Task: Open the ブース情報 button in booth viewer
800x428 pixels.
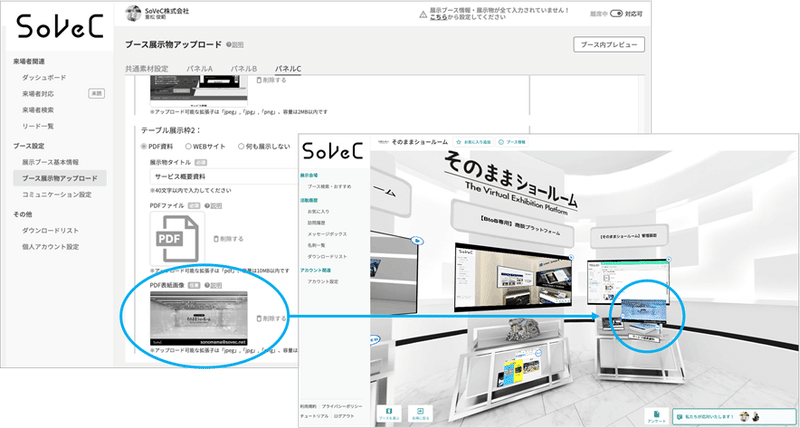Action: pyautogui.click(x=511, y=142)
